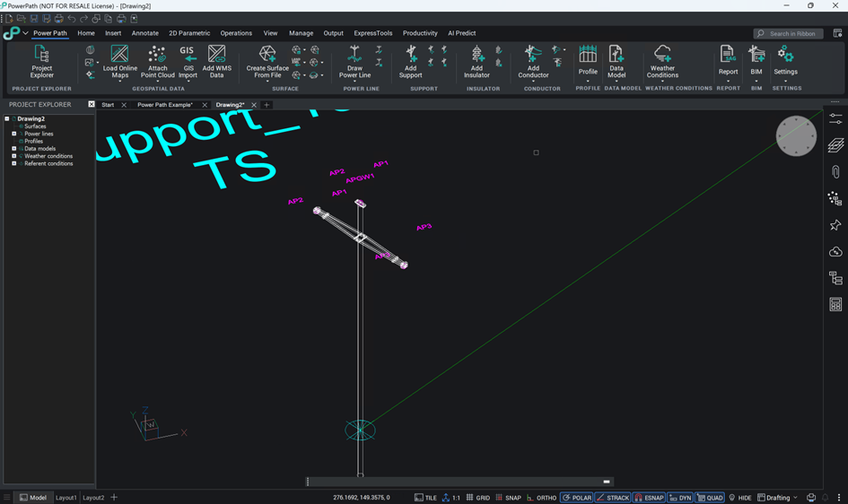Click the LookFrom view navigation circle

click(x=796, y=135)
